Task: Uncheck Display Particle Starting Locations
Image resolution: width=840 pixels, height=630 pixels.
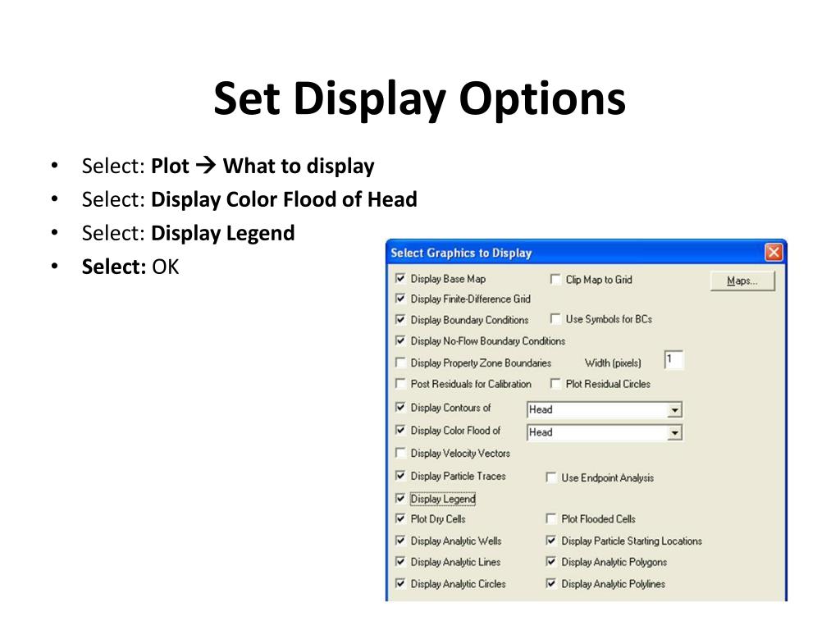Action: [550, 541]
